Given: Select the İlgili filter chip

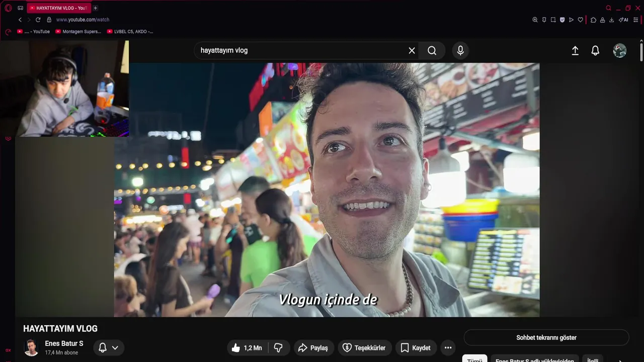Looking at the screenshot, I should coord(593,359).
